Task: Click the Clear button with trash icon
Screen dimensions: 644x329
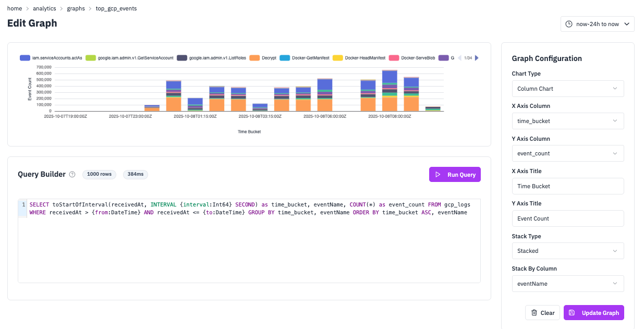Action: coord(542,313)
